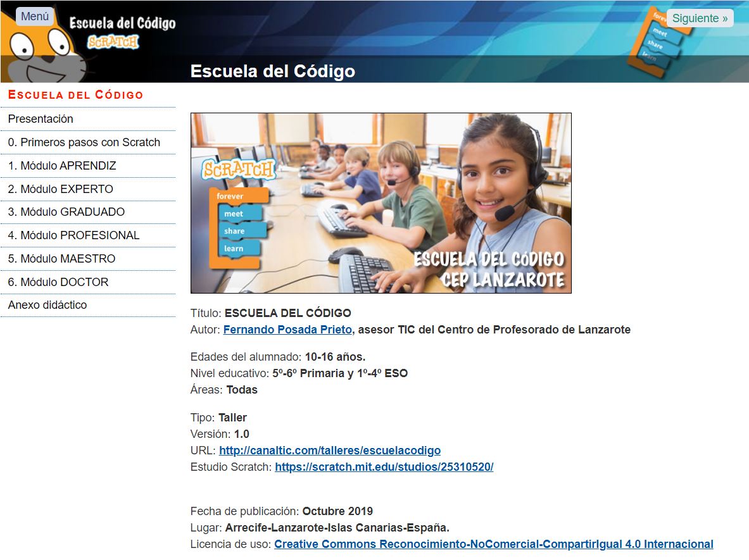Go to next page with Siguiente button
749x560 pixels.
[700, 18]
